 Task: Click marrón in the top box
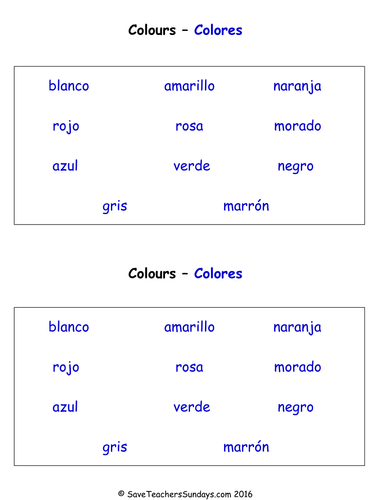pyautogui.click(x=246, y=206)
